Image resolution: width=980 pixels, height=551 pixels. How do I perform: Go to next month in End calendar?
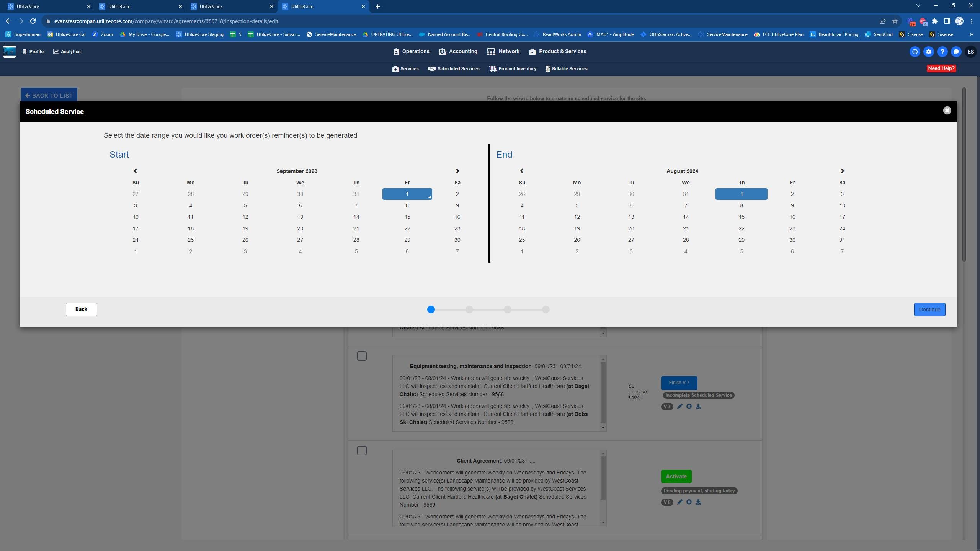click(842, 171)
